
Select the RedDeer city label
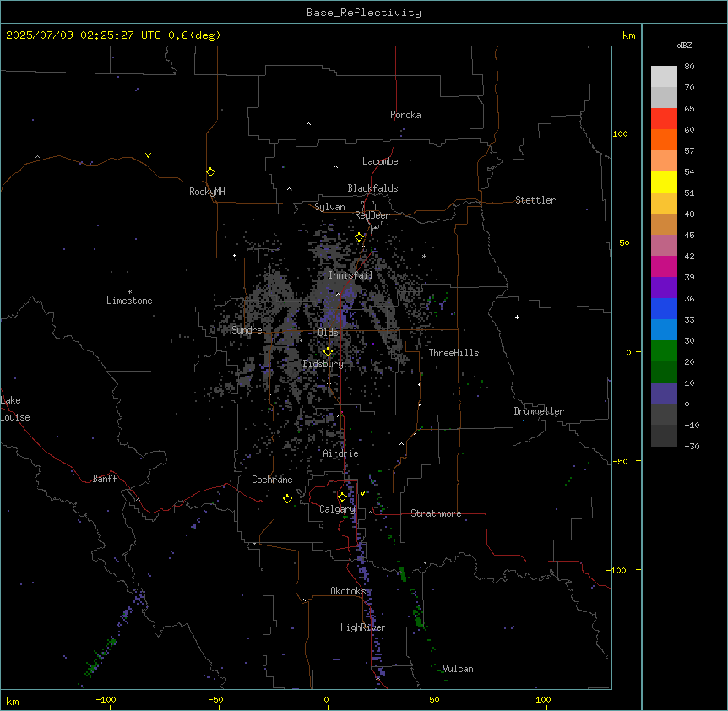coord(372,215)
